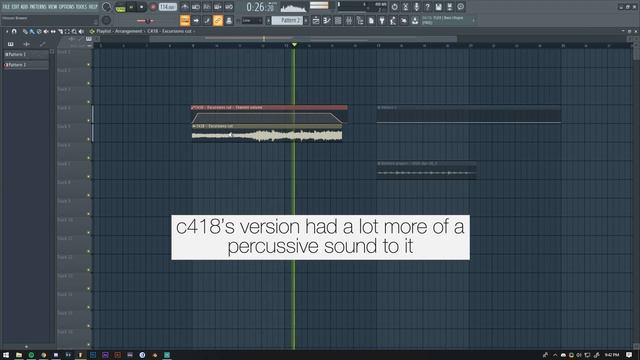Open the plugin picker icon
Viewport: 640px width, 360px height.
(x=382, y=20)
